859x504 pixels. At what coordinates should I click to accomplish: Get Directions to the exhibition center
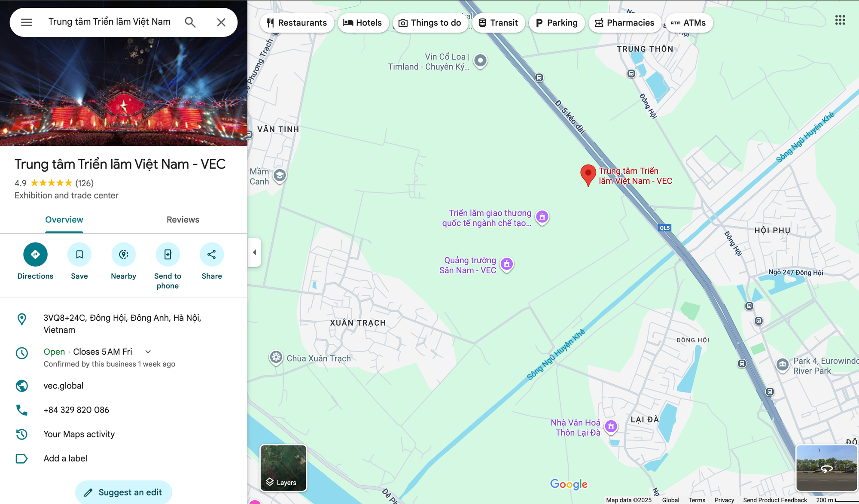(35, 255)
